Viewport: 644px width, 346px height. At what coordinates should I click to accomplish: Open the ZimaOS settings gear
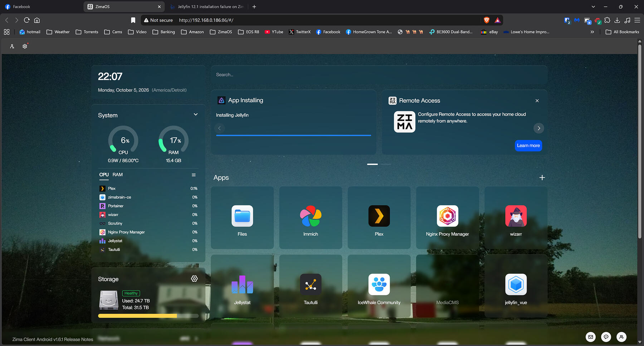(25, 46)
